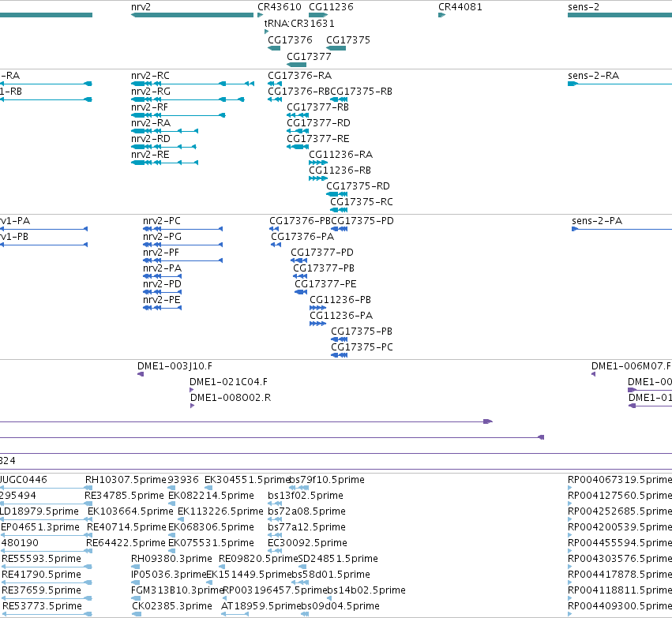Screen dimensions: 672x618
Task: Select the CG17375-RC transcript
Action: (339, 210)
